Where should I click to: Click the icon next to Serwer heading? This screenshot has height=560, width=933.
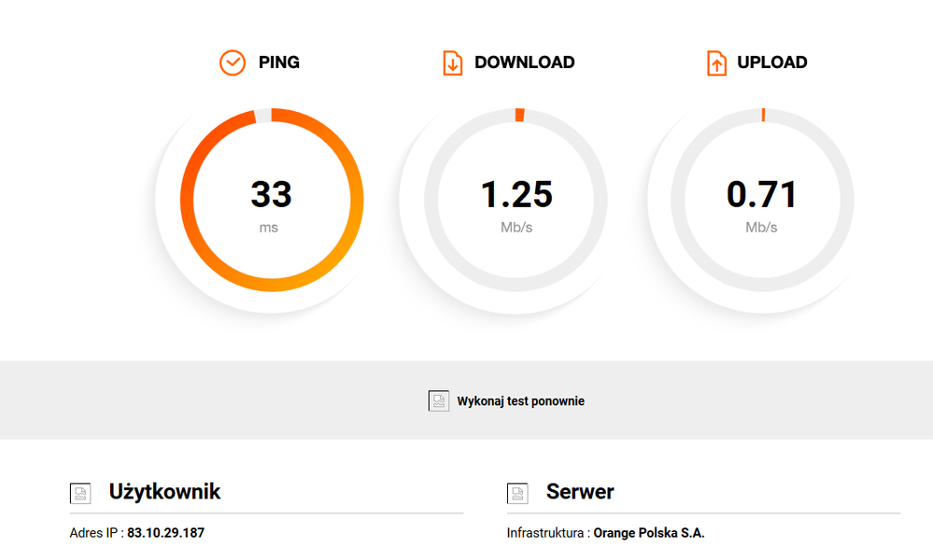point(517,493)
